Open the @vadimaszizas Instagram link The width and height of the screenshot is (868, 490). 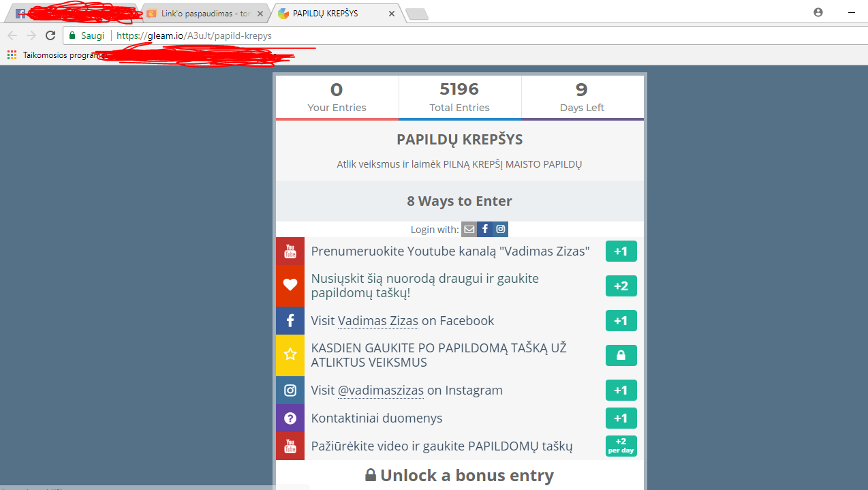[x=381, y=391]
